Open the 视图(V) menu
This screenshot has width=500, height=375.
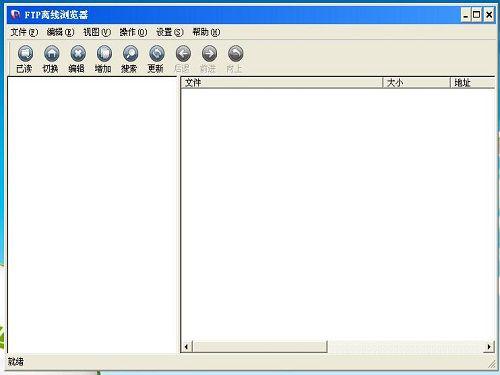(x=97, y=32)
